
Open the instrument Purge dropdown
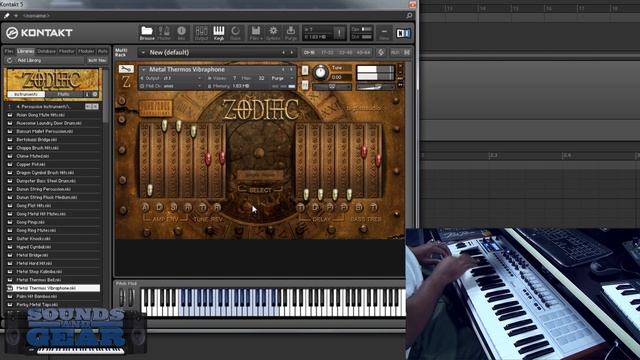(282, 78)
